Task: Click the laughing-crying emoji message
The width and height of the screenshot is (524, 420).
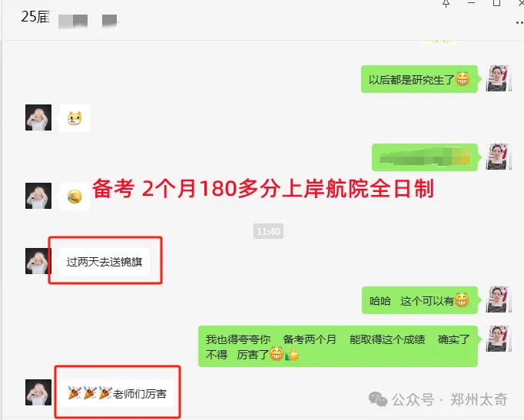Action: (x=75, y=197)
